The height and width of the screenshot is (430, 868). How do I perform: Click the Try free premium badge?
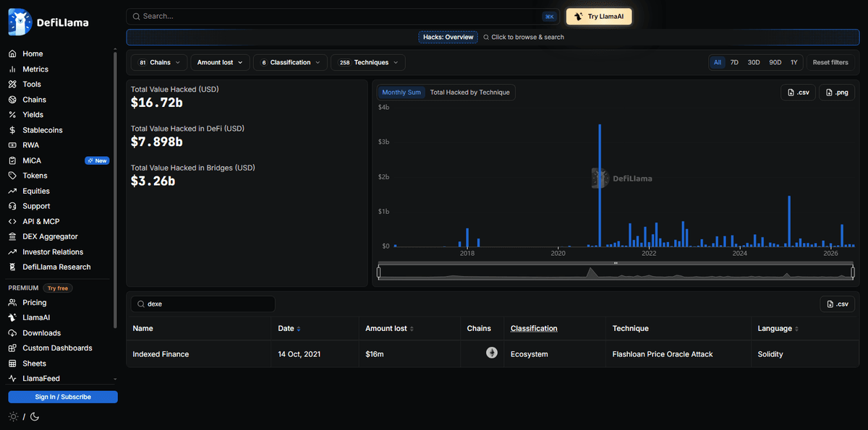coord(58,288)
